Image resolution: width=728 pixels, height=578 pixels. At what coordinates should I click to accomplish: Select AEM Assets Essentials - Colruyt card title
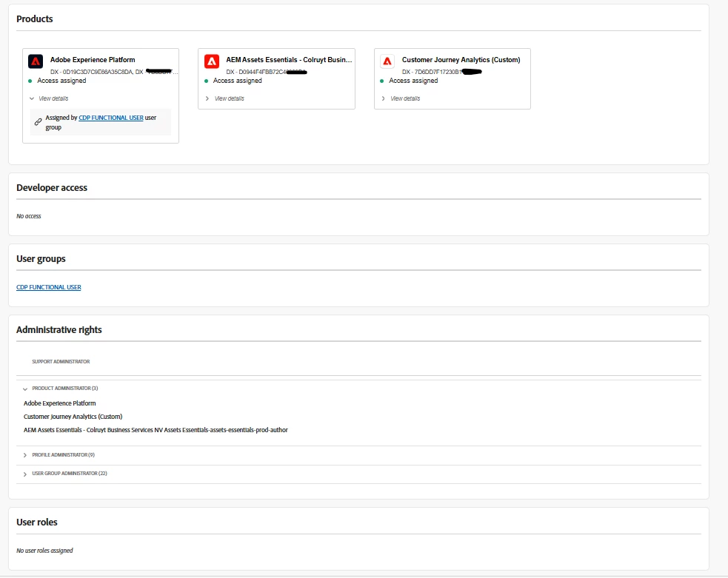pyautogui.click(x=289, y=60)
